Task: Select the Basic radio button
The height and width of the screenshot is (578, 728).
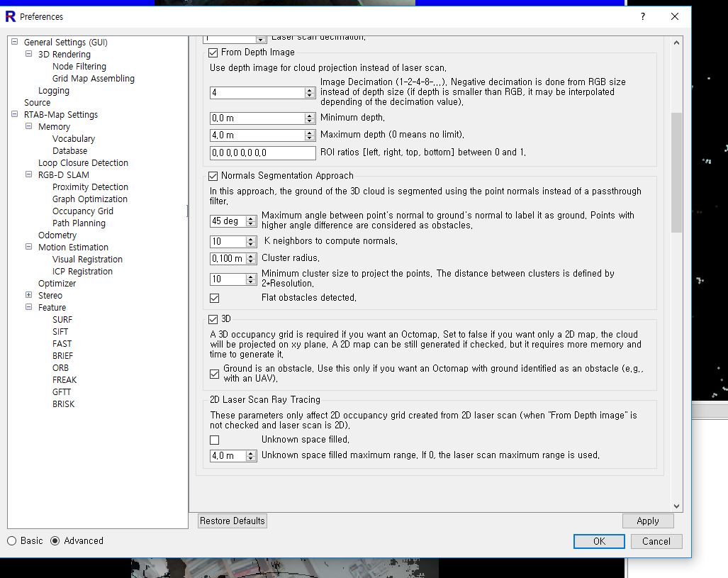Action: click(12, 540)
